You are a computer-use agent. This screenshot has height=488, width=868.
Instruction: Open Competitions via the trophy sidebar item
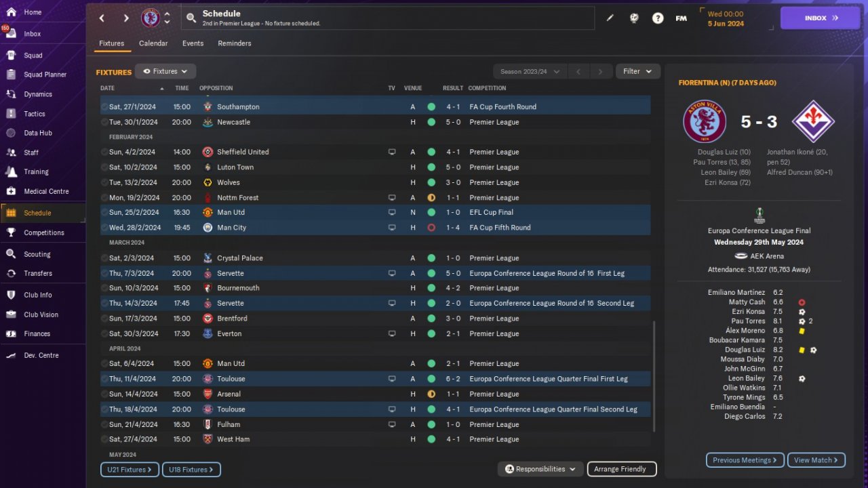43,232
